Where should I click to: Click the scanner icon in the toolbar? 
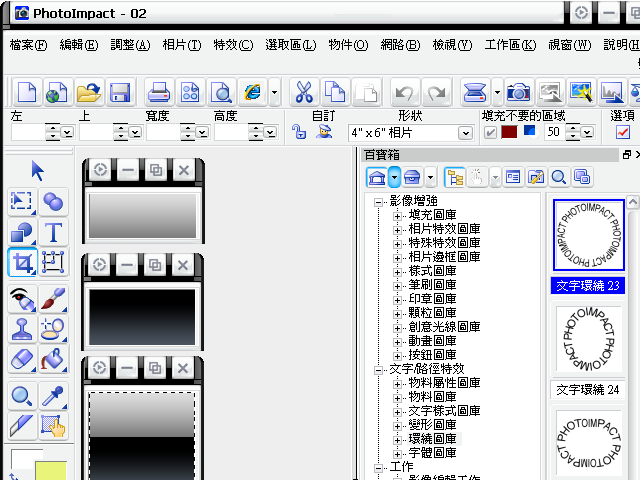[x=475, y=92]
